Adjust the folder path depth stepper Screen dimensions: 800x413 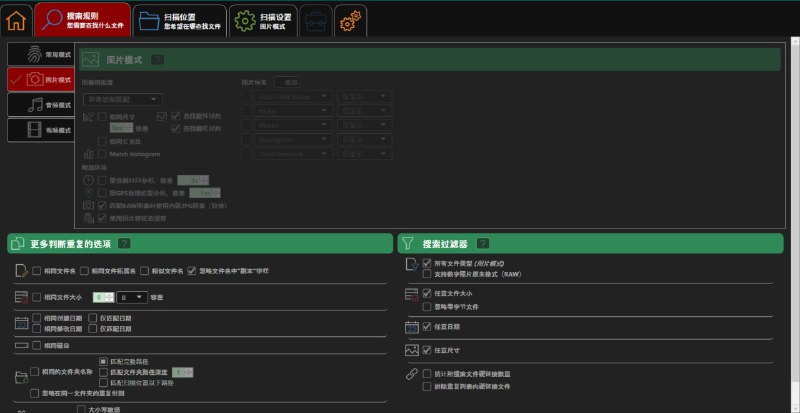[183, 372]
